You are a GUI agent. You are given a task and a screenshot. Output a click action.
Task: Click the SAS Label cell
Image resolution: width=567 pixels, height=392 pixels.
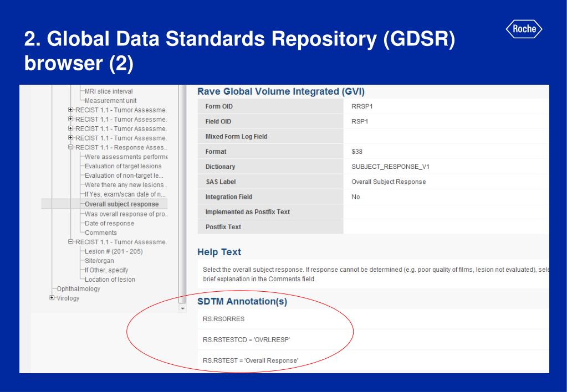click(270, 182)
